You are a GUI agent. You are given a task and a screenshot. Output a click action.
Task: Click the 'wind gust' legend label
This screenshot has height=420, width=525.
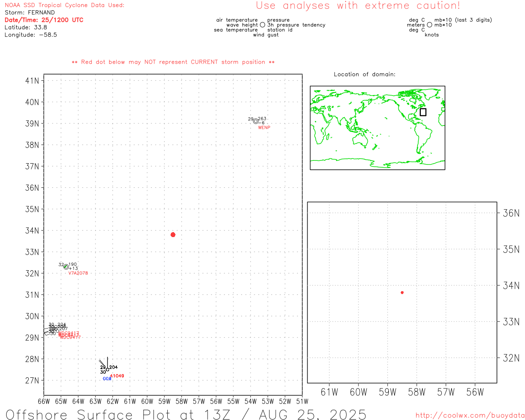[266, 35]
